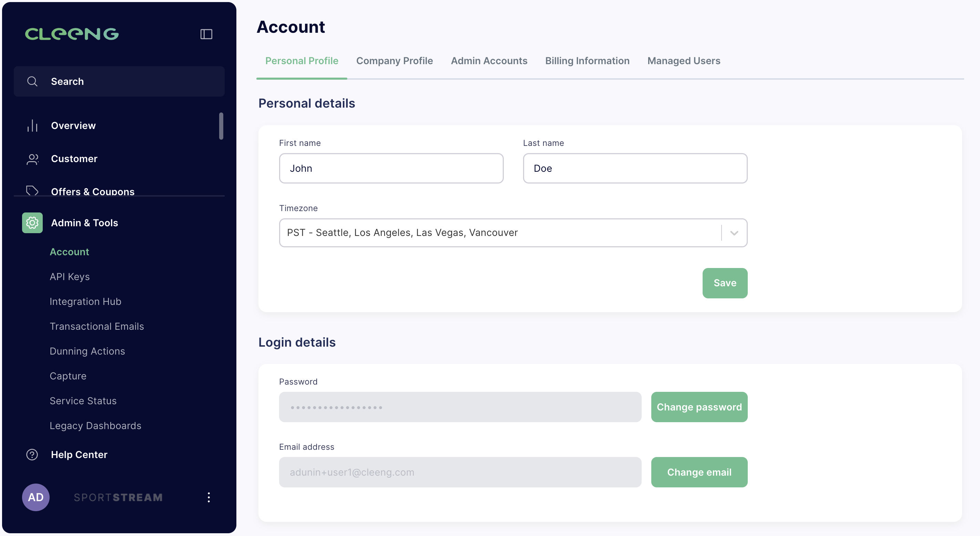
Task: Collapse the sidebar with the panel icon
Action: pyautogui.click(x=206, y=34)
